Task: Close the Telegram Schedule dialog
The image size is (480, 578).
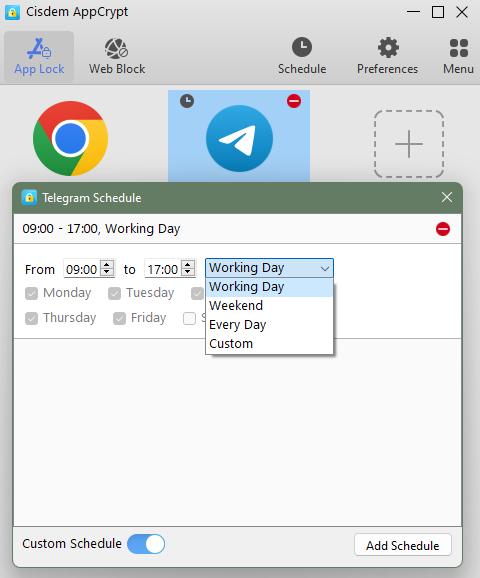Action: [447, 197]
